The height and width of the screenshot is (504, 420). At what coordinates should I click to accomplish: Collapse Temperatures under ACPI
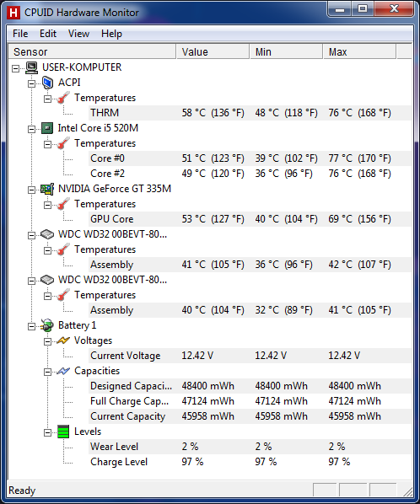[x=47, y=99]
